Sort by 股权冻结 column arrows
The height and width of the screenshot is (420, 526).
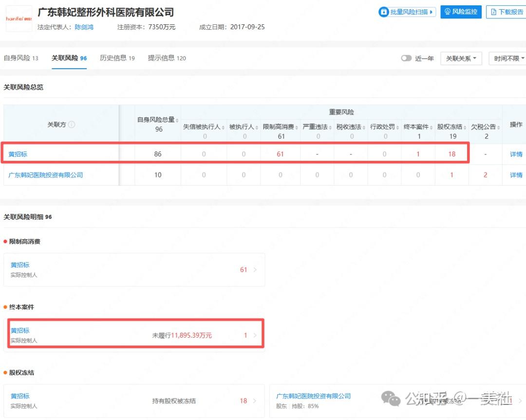point(465,127)
